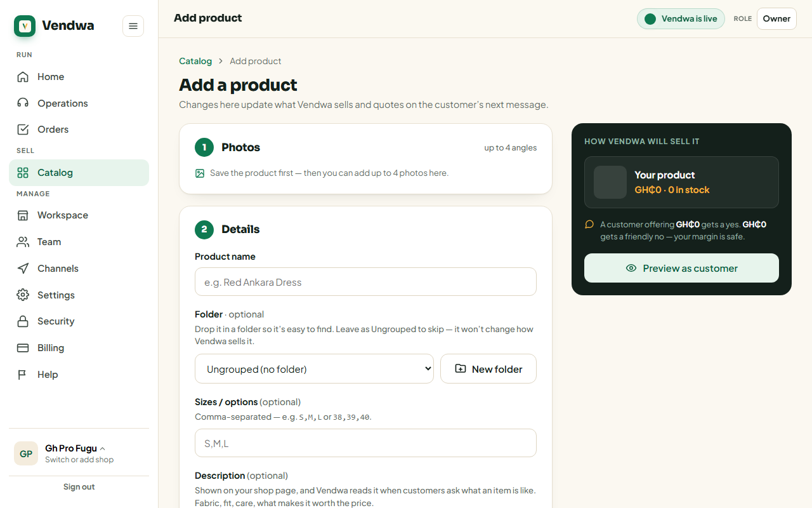Click the Billing card icon
812x508 pixels.
tap(23, 348)
